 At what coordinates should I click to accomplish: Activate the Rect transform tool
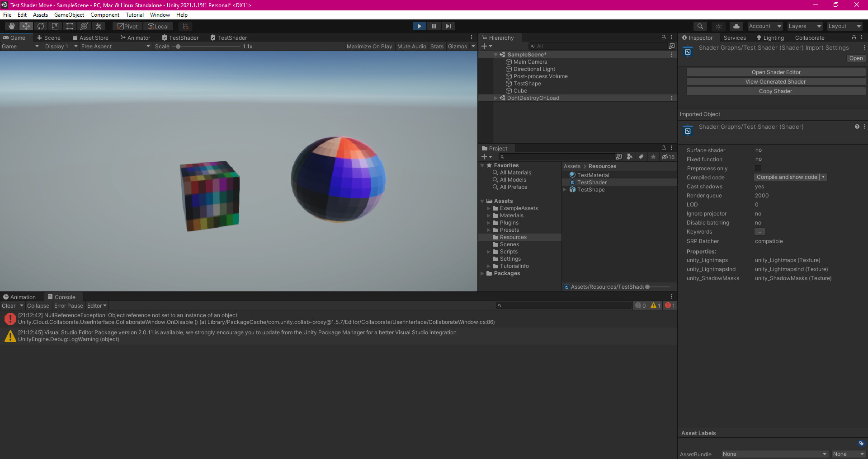click(69, 26)
